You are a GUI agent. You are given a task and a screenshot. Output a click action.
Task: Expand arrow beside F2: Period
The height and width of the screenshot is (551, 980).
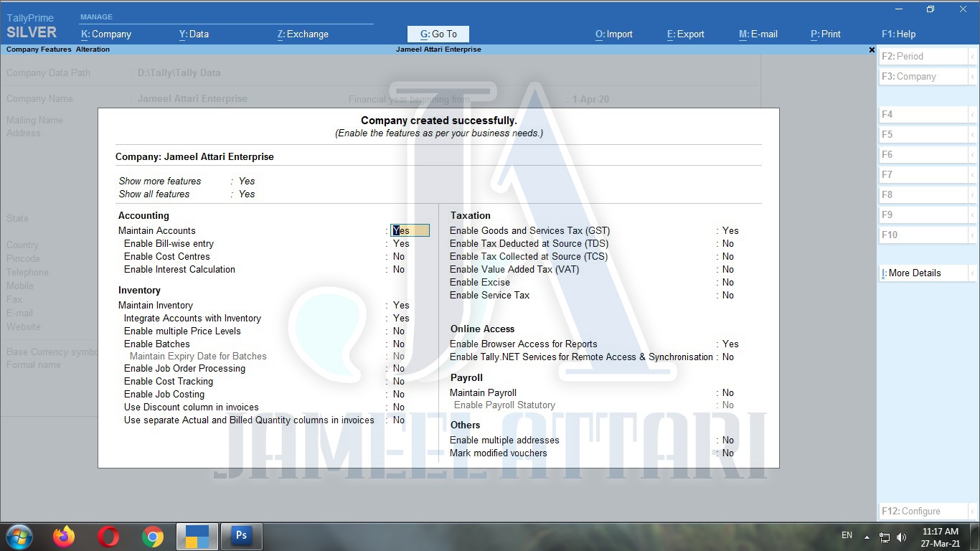(x=973, y=56)
